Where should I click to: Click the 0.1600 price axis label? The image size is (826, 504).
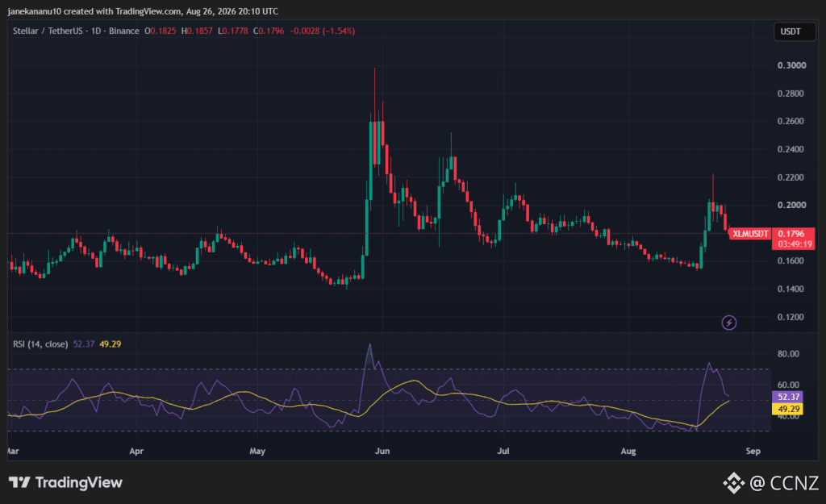(x=792, y=260)
